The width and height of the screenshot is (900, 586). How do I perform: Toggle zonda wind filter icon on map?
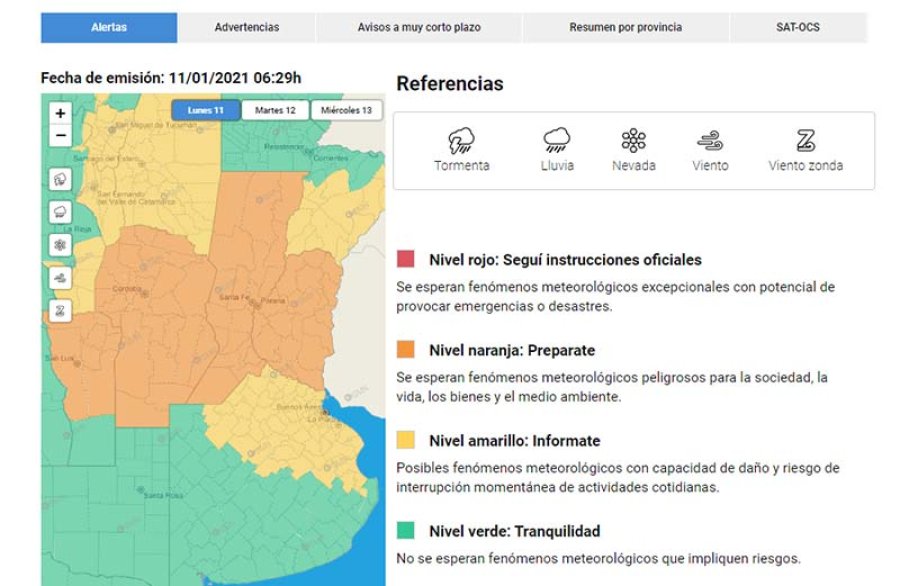tap(60, 310)
